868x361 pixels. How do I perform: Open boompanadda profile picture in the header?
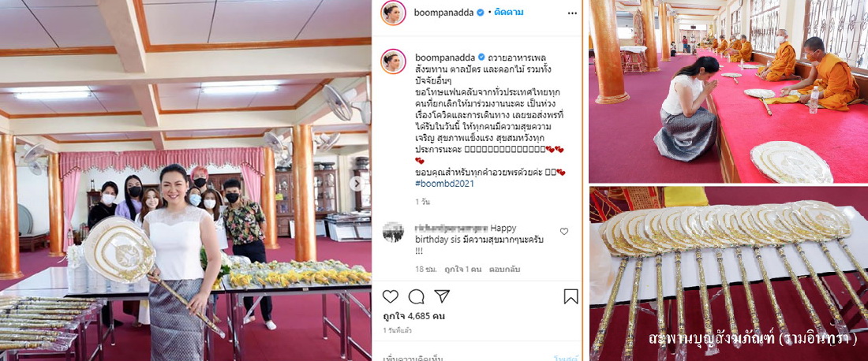click(394, 13)
